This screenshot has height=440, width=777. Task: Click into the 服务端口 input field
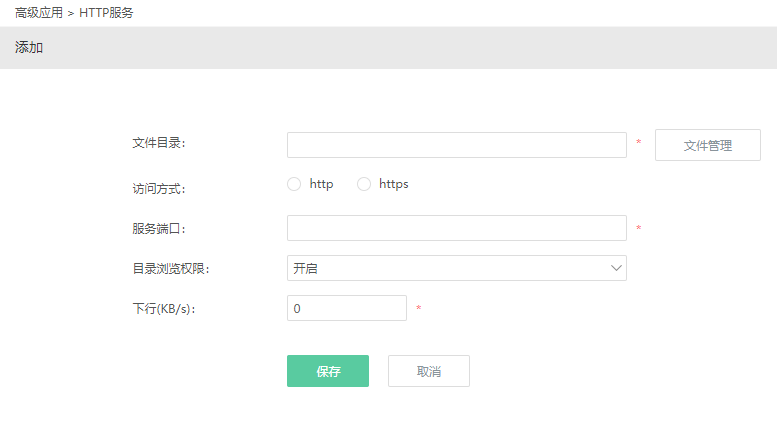456,228
